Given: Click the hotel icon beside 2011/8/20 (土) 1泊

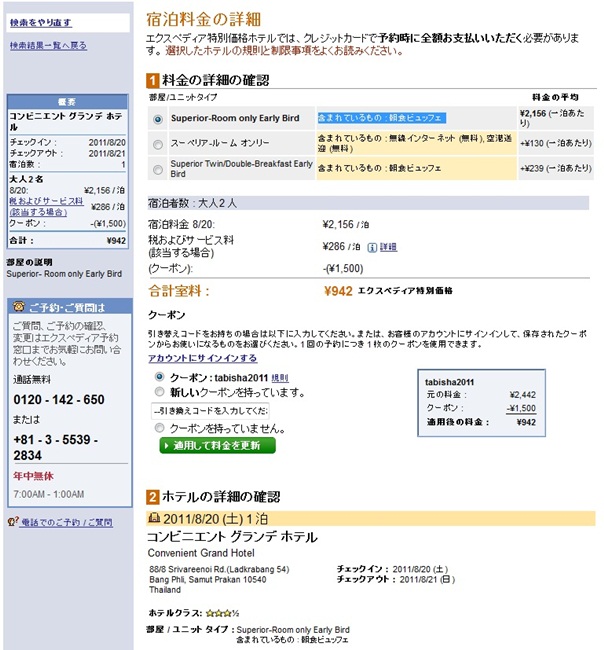Looking at the screenshot, I should click(x=154, y=518).
